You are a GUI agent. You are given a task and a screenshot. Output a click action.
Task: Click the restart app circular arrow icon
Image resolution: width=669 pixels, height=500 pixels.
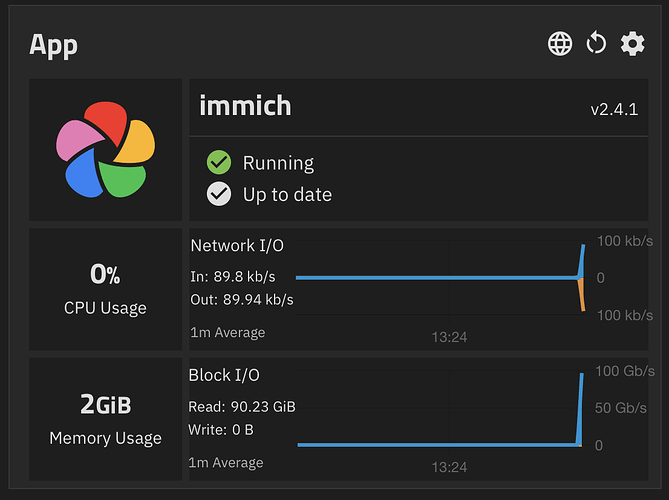tap(596, 43)
